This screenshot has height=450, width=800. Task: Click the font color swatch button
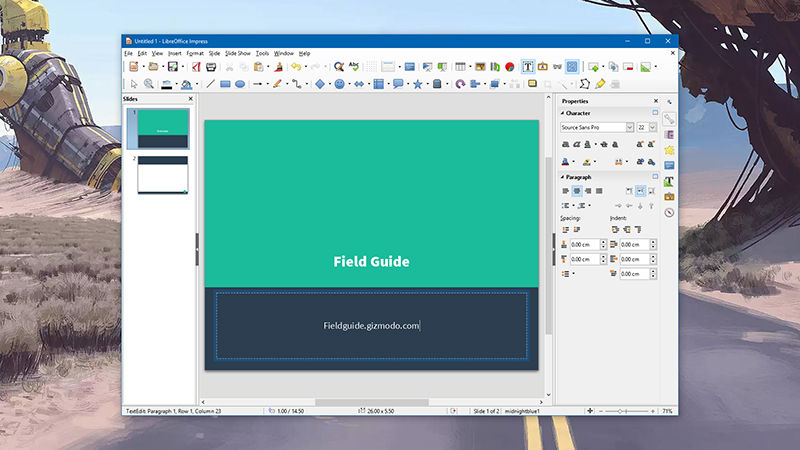[565, 162]
